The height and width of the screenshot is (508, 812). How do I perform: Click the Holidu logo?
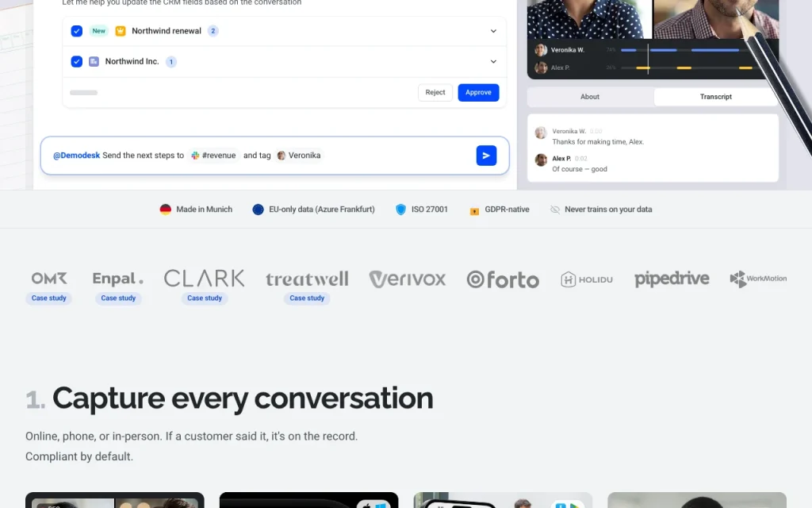(x=586, y=279)
